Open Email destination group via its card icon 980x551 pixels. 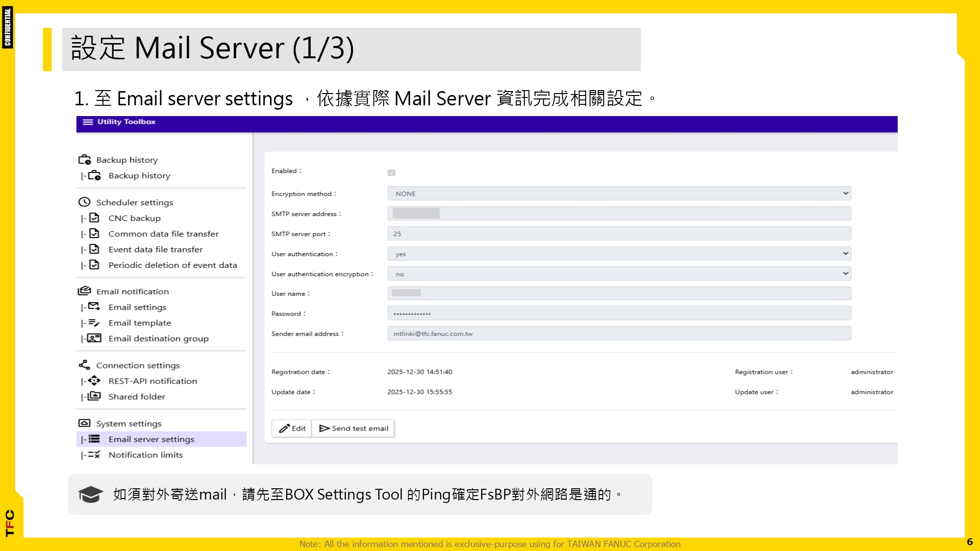(94, 338)
